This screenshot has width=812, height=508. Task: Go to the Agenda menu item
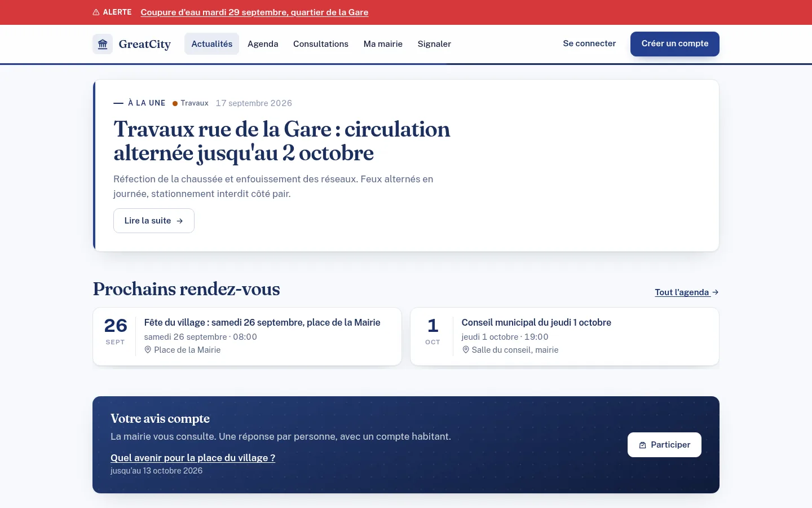(263, 44)
